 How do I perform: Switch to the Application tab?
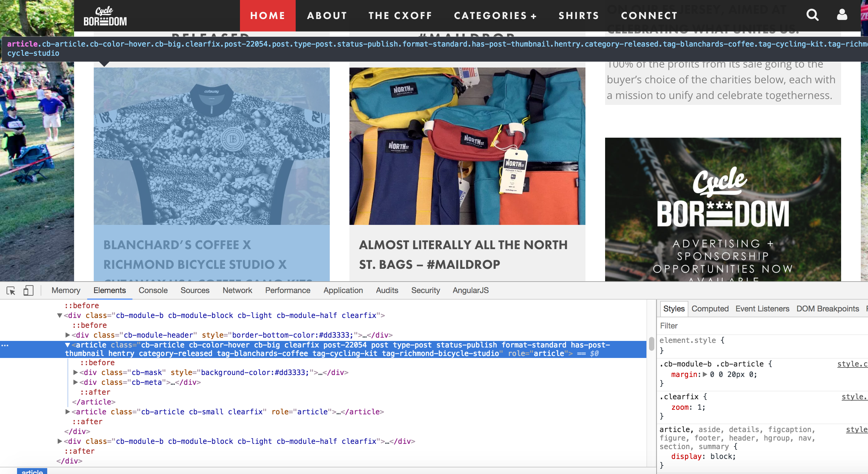pyautogui.click(x=343, y=290)
